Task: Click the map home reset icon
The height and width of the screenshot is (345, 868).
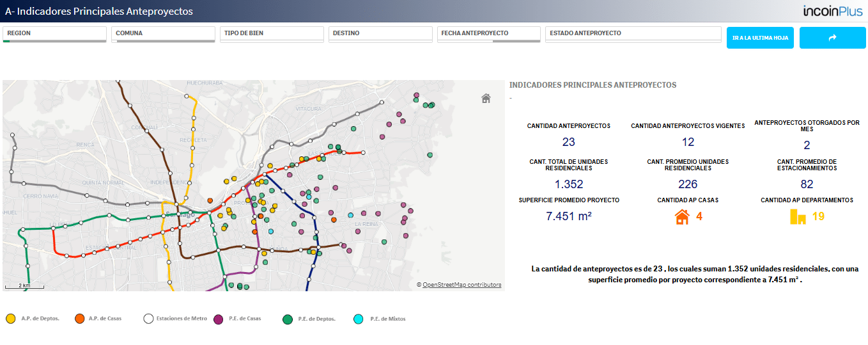Action: (x=486, y=98)
